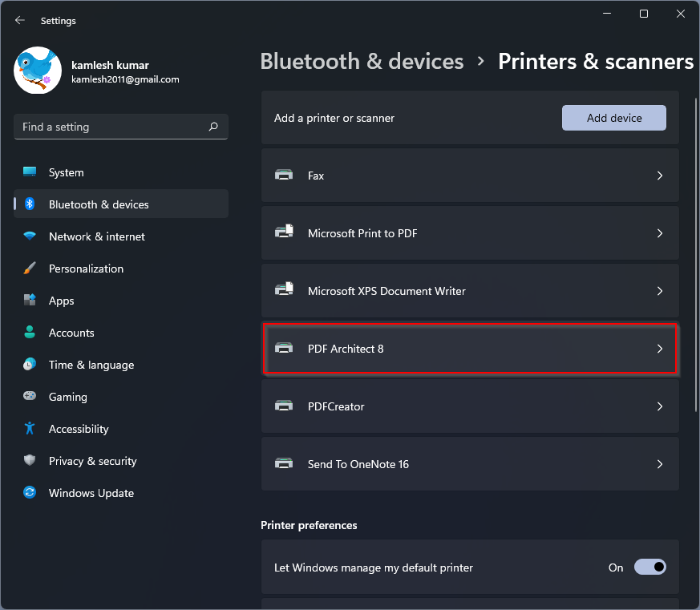Expand the PDF Architect 8 chevron
The width and height of the screenshot is (700, 610).
coord(660,349)
